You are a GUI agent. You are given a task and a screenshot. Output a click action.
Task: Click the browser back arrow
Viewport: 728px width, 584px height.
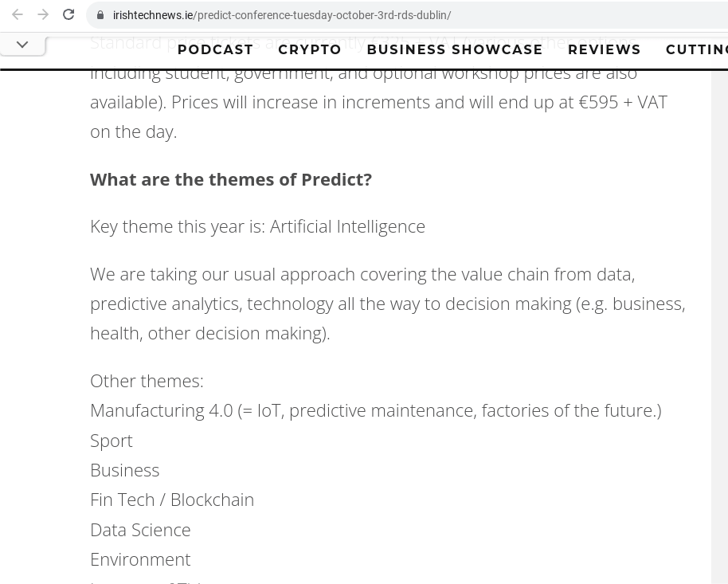(x=18, y=14)
